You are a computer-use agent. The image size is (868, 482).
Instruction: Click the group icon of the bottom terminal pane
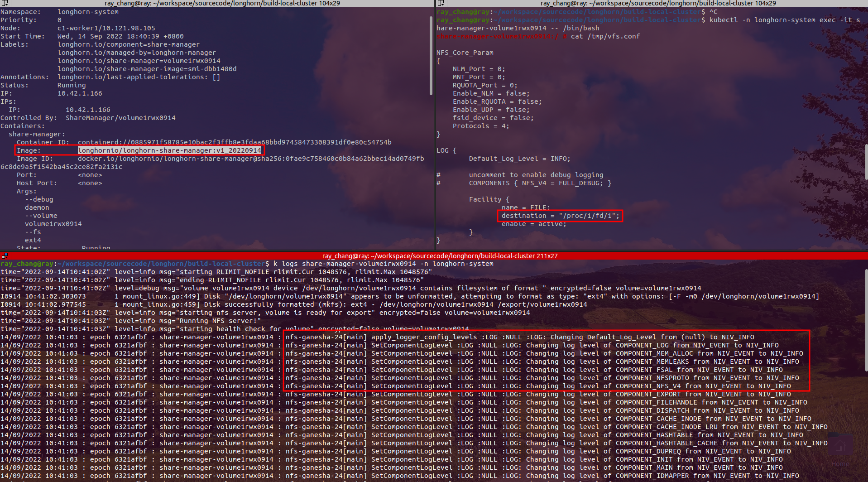tap(5, 256)
